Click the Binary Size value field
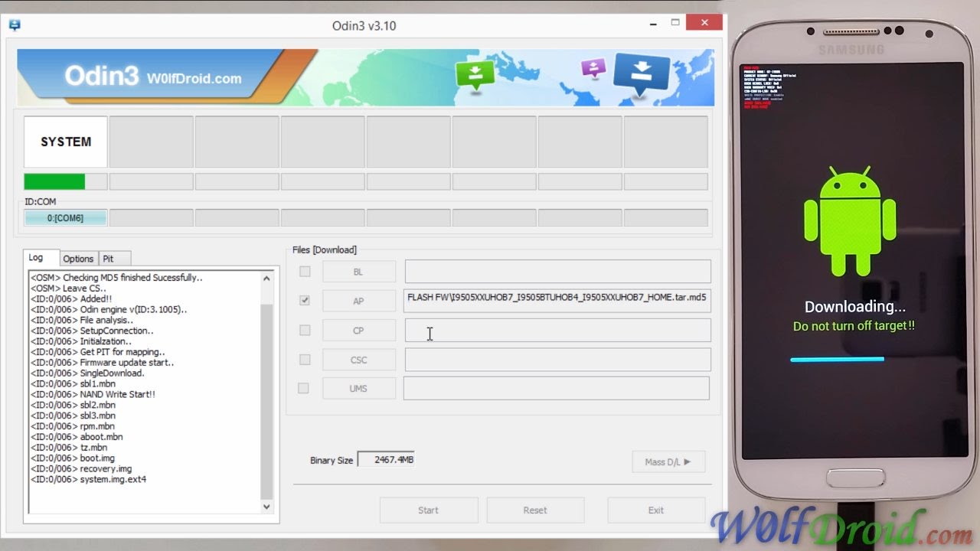Image resolution: width=980 pixels, height=551 pixels. pyautogui.click(x=386, y=460)
